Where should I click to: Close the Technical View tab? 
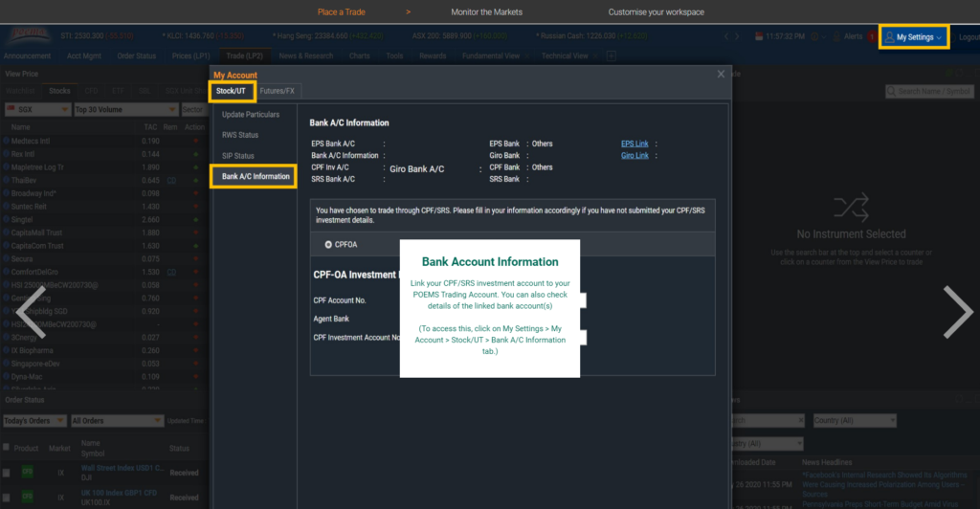pyautogui.click(x=595, y=56)
